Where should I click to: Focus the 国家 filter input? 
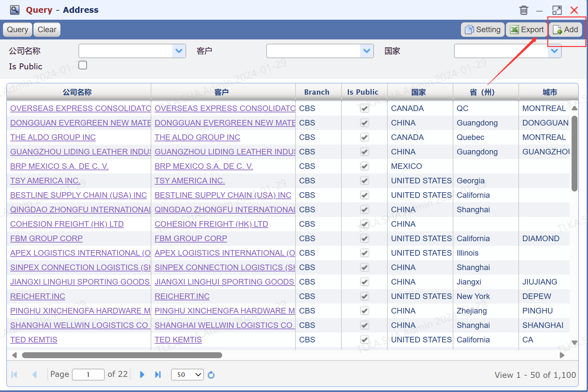tap(501, 51)
